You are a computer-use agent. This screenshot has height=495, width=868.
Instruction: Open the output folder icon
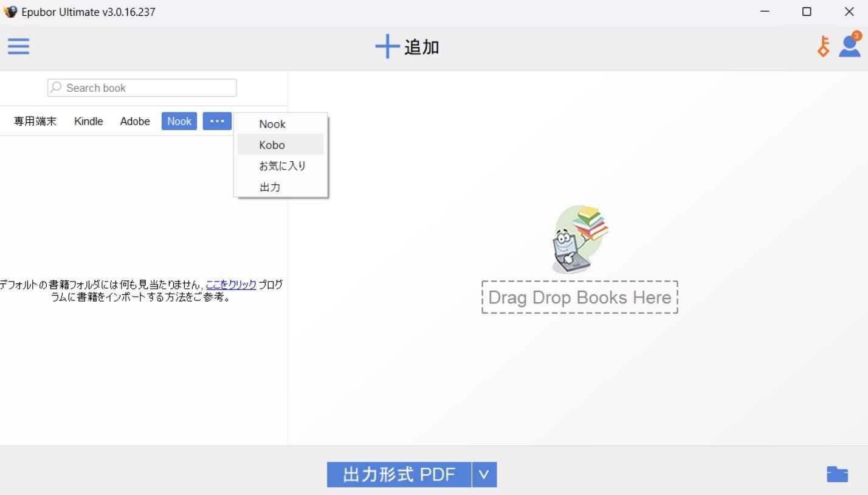click(837, 474)
